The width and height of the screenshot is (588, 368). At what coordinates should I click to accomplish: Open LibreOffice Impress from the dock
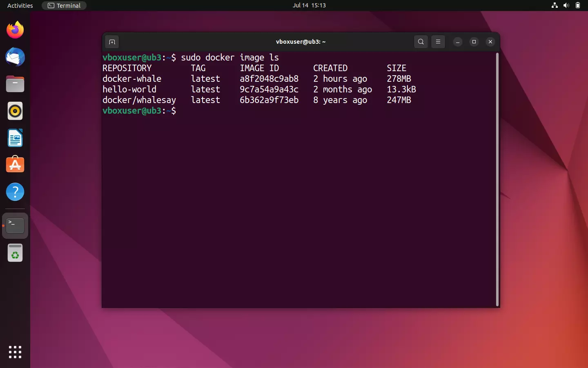click(15, 138)
